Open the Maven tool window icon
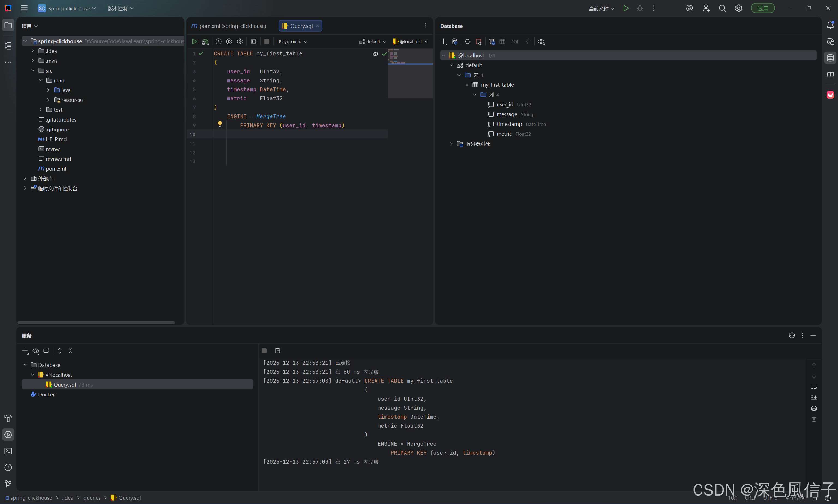Screen dimensions: 838x504 point(830,74)
